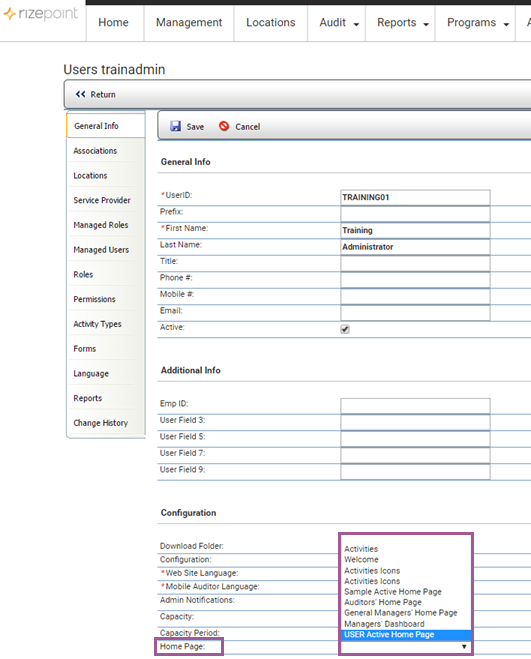Click the User Field 7 input
Viewport: 531px width, 659px height.
(x=415, y=455)
